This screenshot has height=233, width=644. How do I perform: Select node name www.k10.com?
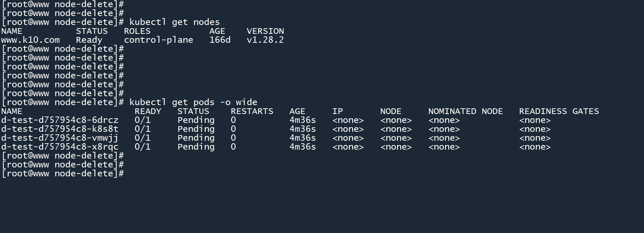coord(30,40)
